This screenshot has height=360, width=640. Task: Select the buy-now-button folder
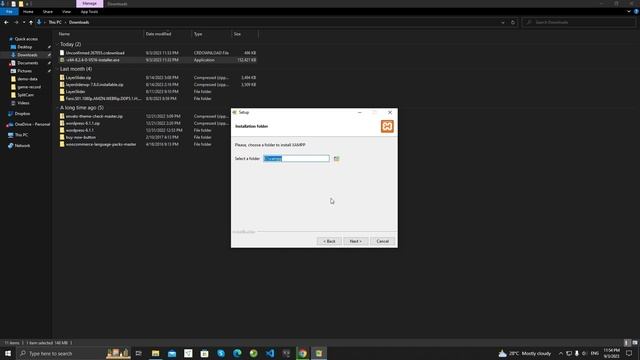(x=81, y=138)
